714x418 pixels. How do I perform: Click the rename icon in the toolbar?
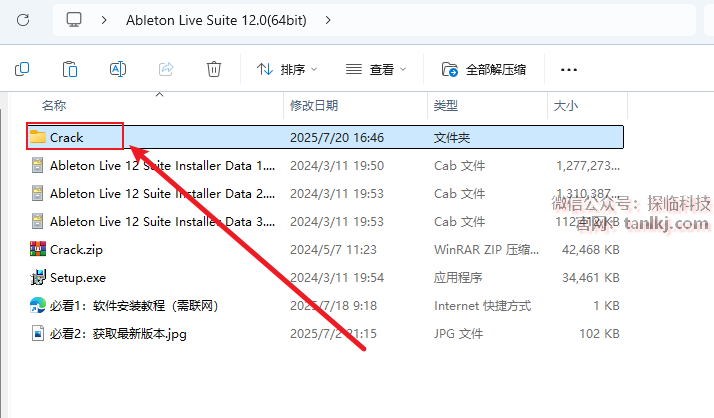point(118,69)
